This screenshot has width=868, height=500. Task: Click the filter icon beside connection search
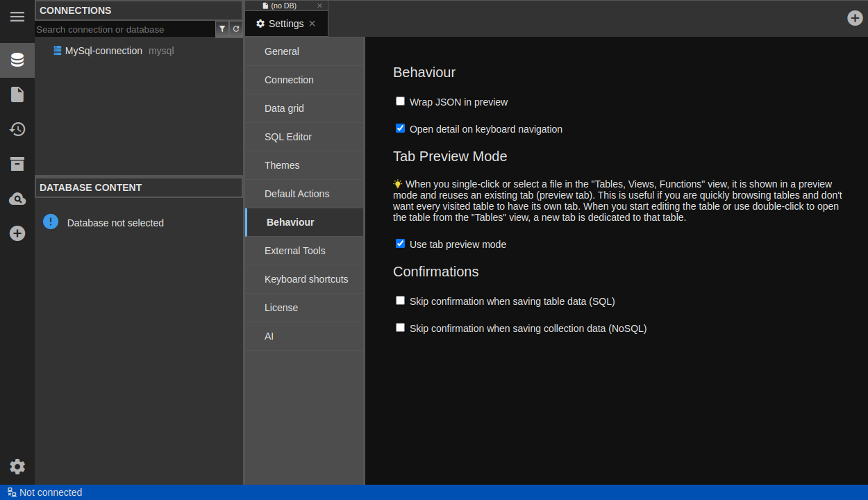[222, 29]
